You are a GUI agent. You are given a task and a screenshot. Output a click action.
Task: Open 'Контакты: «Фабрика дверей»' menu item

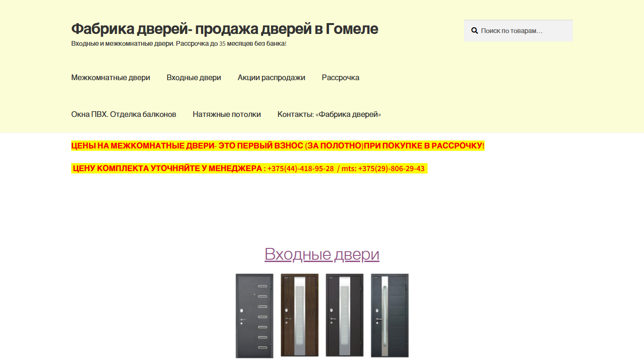[329, 115]
